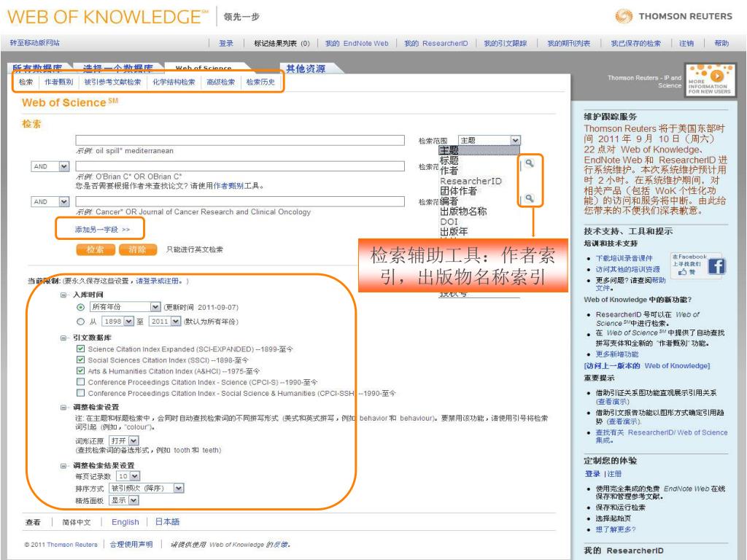The width and height of the screenshot is (747, 560).
Task: Click the Facebook logo icon
Action: pyautogui.click(x=716, y=265)
